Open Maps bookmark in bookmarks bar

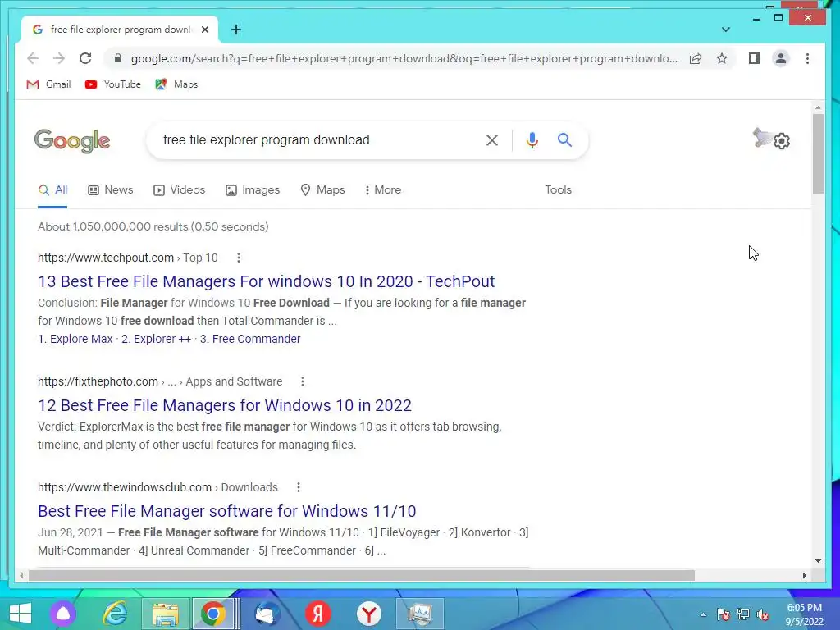(176, 84)
